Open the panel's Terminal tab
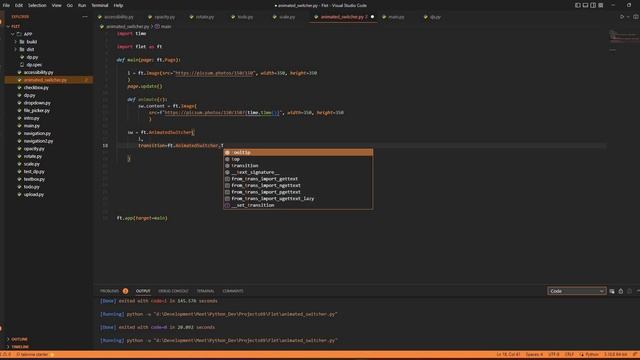The image size is (640, 360). point(205,291)
